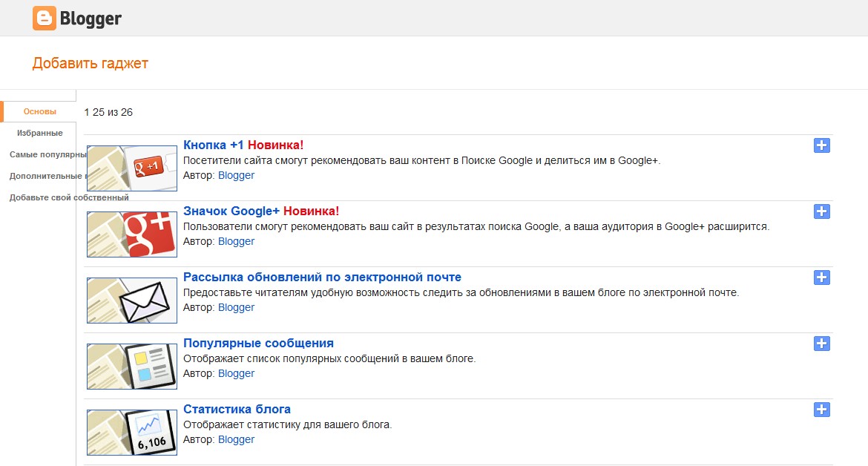Click the orange Blogger logo icon
Screen dimensions: 868x466
(x=45, y=19)
